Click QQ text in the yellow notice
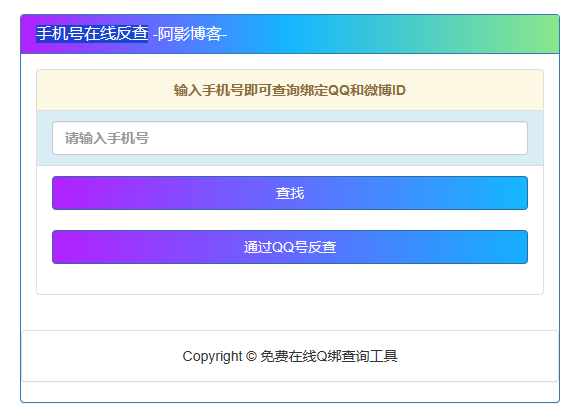579x407 pixels. (x=339, y=90)
